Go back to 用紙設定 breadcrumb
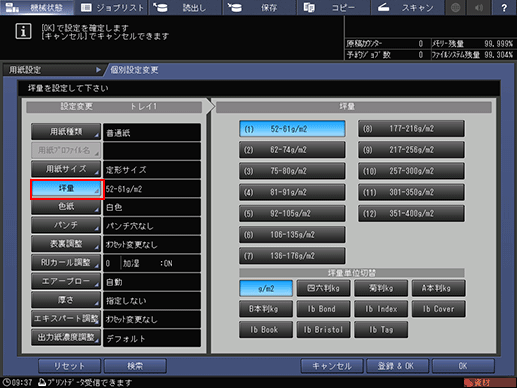This screenshot has height=388, width=517. (53, 70)
